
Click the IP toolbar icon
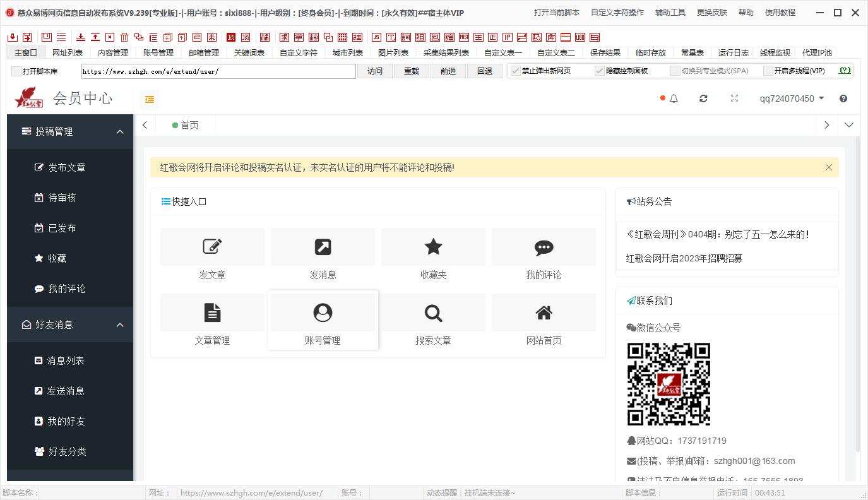click(x=508, y=37)
